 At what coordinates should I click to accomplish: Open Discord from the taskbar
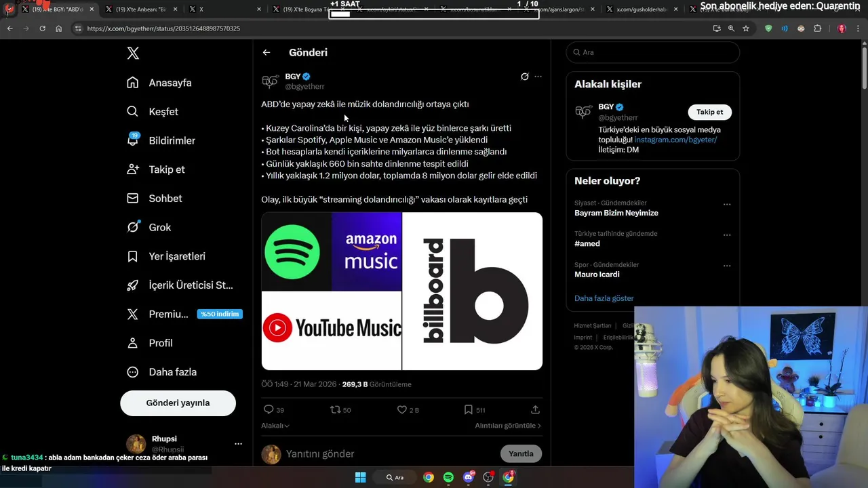pos(468,477)
